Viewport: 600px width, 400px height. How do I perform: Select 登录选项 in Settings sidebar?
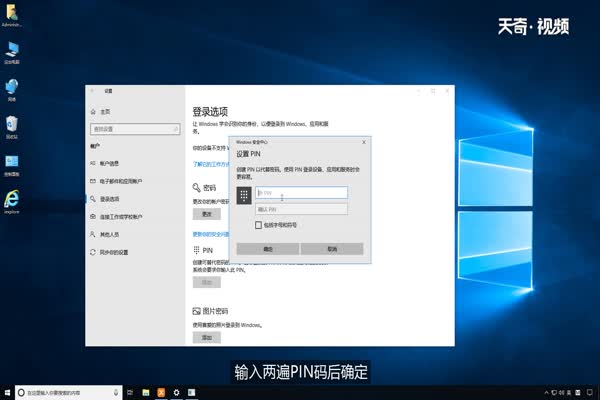104,199
